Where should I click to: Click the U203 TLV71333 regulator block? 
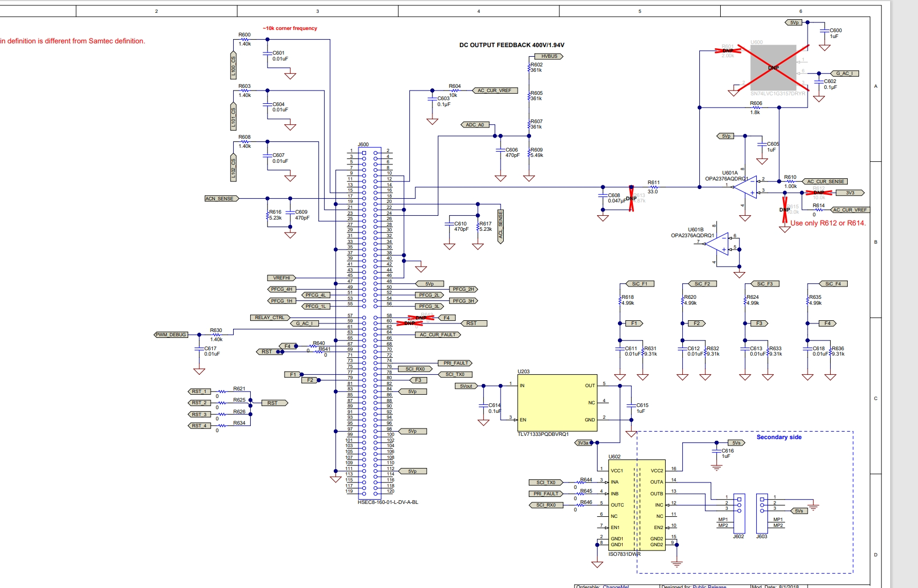point(557,403)
